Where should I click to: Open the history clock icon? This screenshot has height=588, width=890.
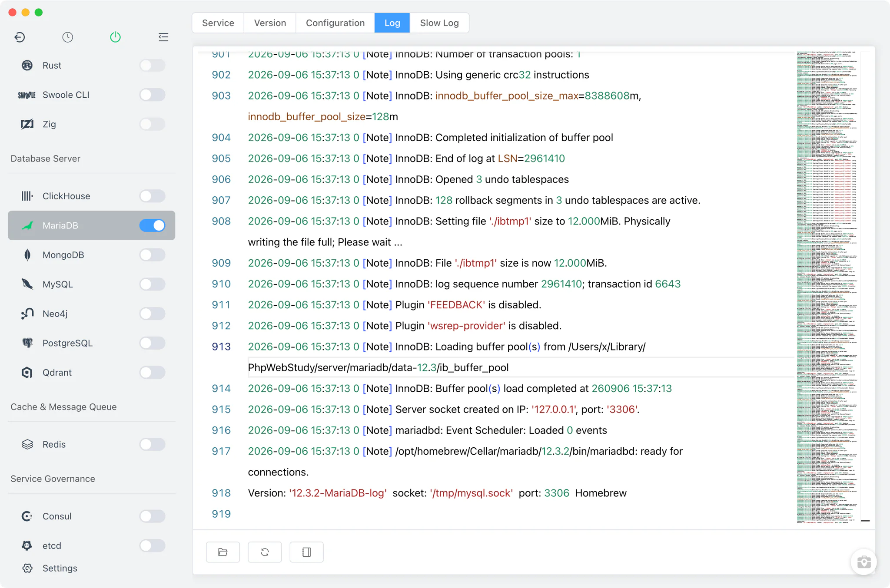(x=67, y=37)
